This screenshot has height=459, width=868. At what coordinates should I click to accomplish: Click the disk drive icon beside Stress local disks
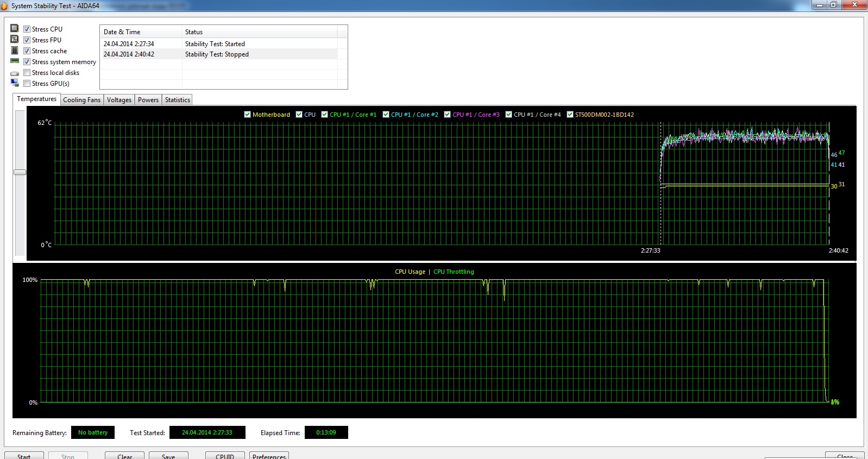pyautogui.click(x=15, y=73)
